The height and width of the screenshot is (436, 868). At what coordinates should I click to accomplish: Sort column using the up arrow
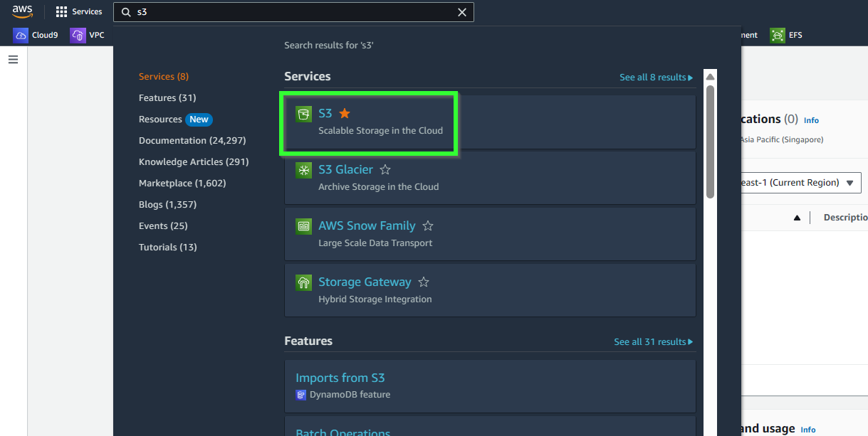[x=798, y=218]
